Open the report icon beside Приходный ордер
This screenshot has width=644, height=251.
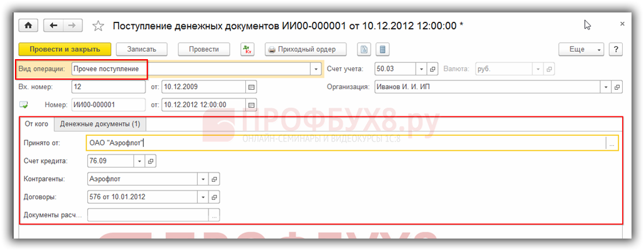364,49
